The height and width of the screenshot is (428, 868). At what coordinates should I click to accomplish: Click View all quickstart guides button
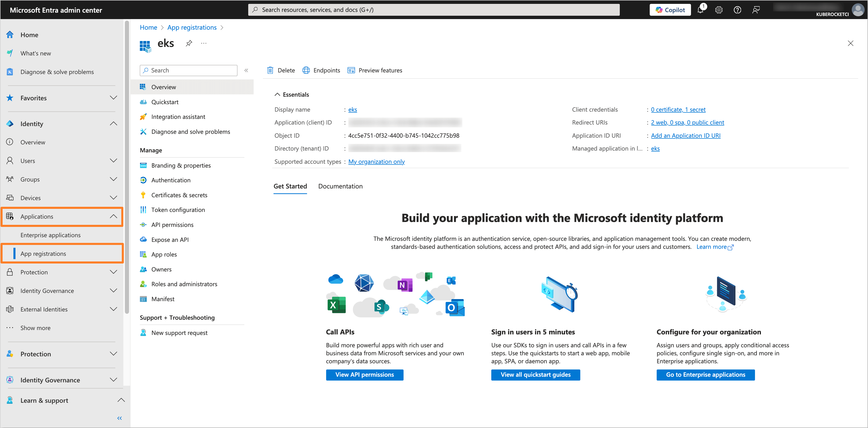(535, 375)
